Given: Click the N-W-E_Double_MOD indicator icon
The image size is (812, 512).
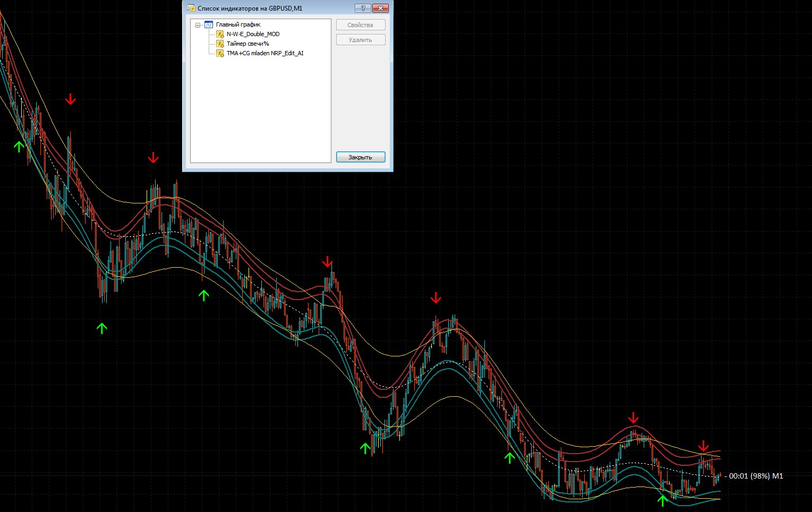Looking at the screenshot, I should 220,34.
